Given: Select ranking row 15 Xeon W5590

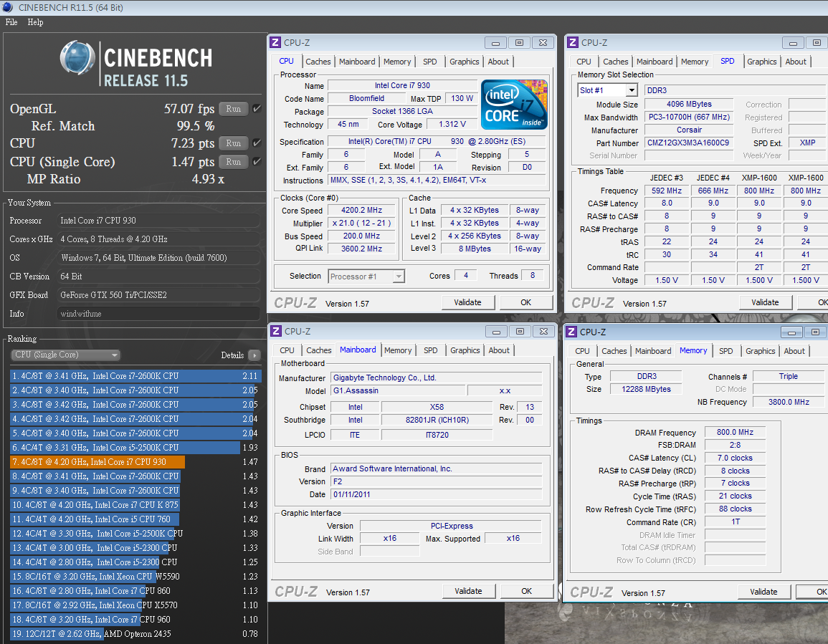Looking at the screenshot, I should pos(134,577).
